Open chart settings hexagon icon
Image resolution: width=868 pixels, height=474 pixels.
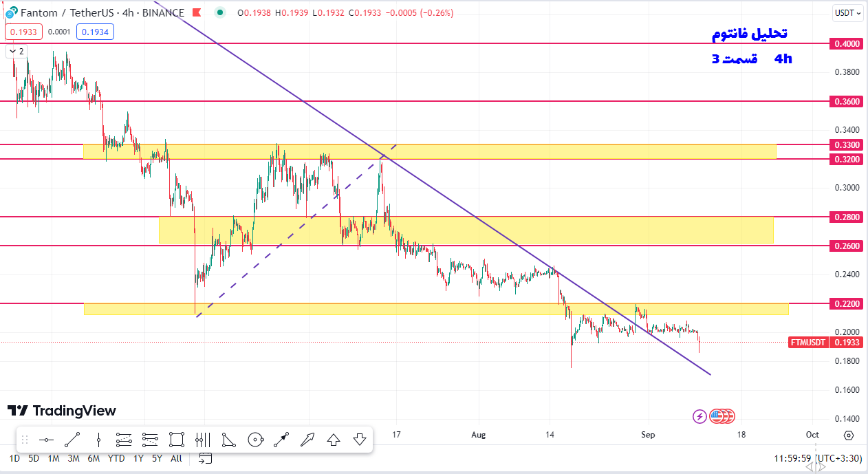pos(849,435)
